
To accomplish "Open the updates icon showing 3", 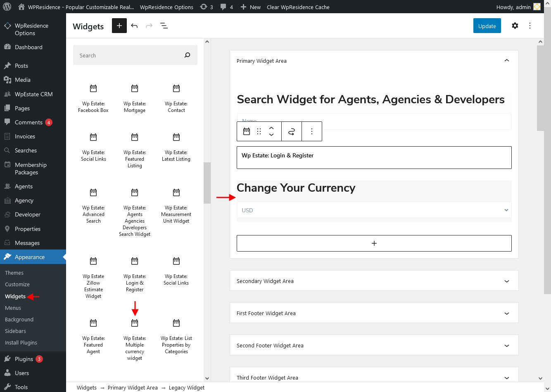I will [207, 7].
